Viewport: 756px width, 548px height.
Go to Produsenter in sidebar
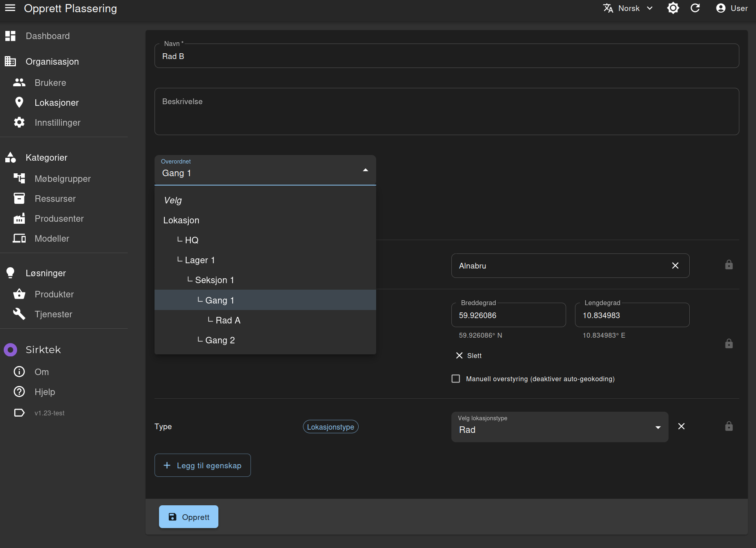coord(59,218)
